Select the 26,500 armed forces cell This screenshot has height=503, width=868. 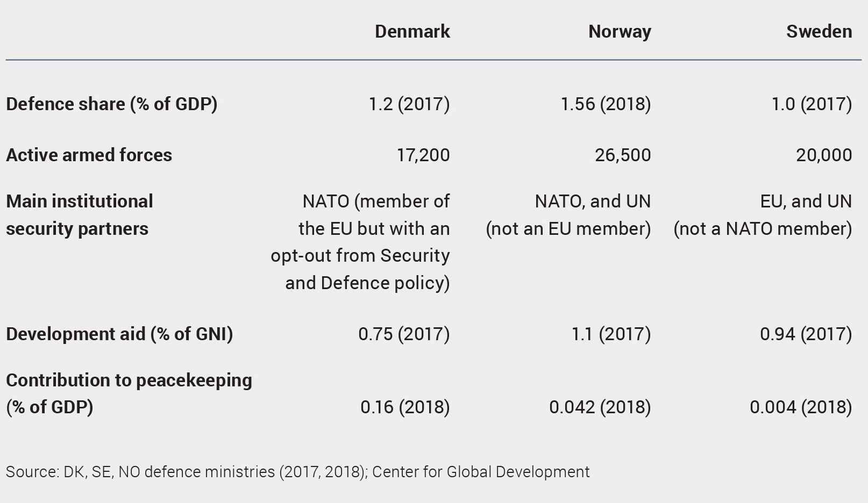(x=622, y=155)
